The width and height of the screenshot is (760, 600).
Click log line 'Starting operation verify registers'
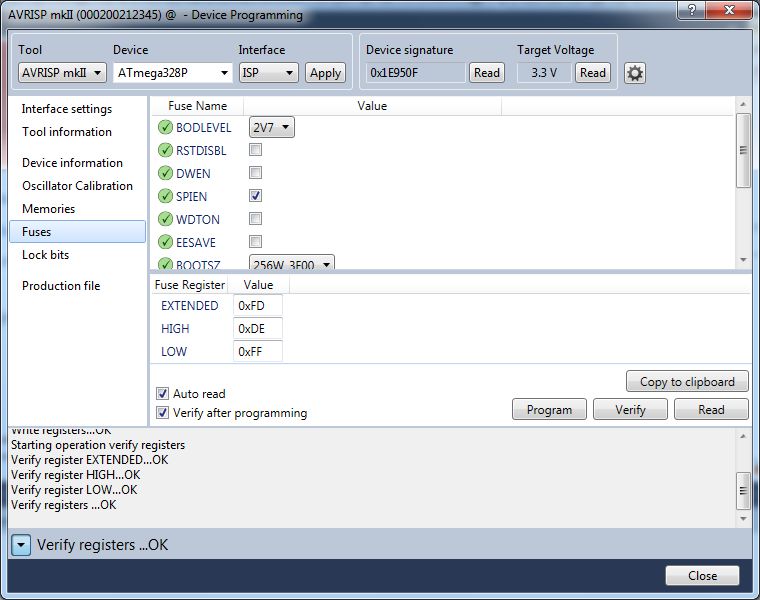98,445
